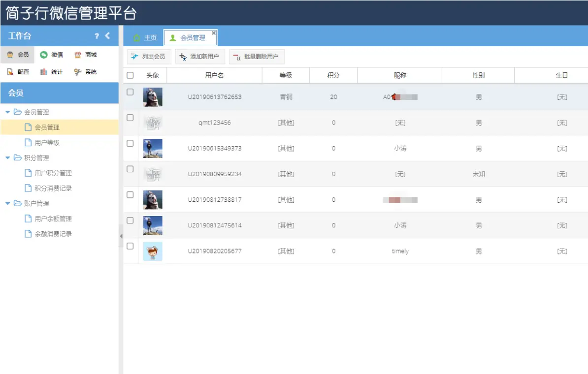This screenshot has width=588, height=374.
Task: Close the 会员管理 tab
Action: 213,33
